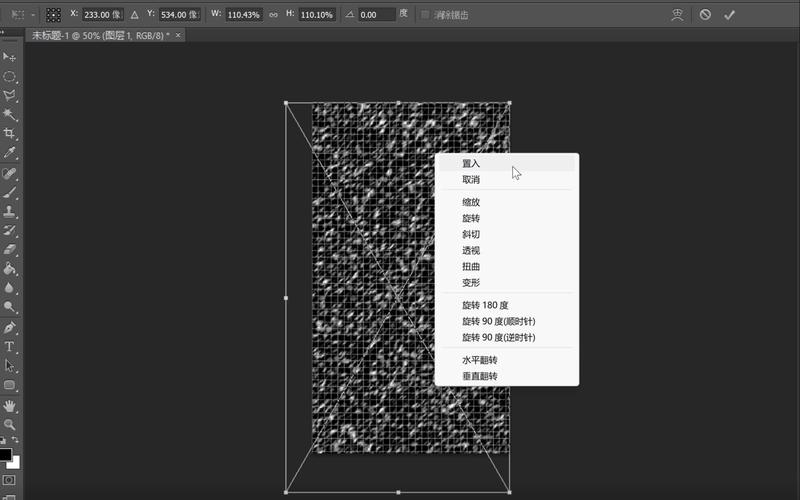This screenshot has width=800, height=500.
Task: Toggle Quick Mask mode
Action: 9,480
